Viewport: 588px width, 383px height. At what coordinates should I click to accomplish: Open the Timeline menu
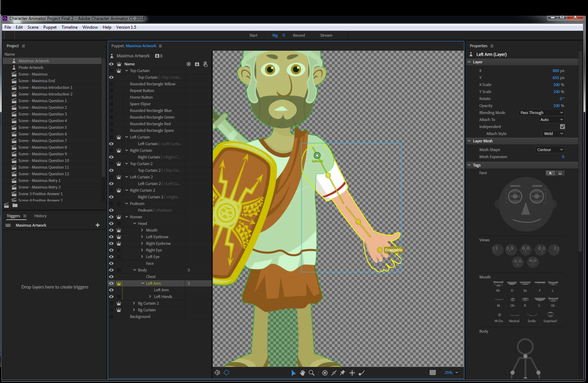pyautogui.click(x=70, y=27)
